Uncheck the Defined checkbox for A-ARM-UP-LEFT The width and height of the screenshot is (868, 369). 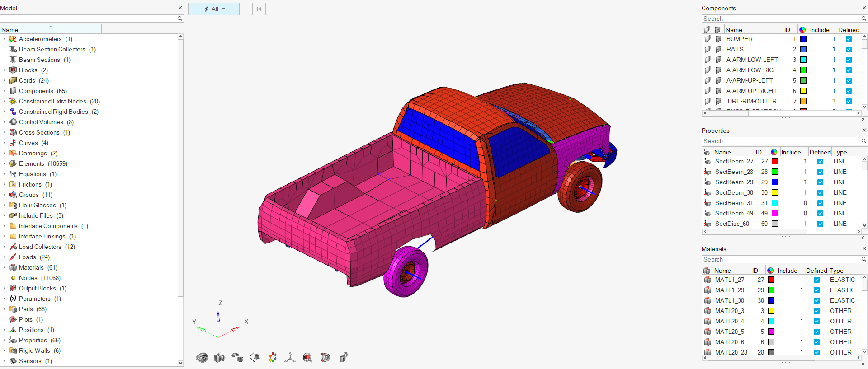click(x=849, y=80)
